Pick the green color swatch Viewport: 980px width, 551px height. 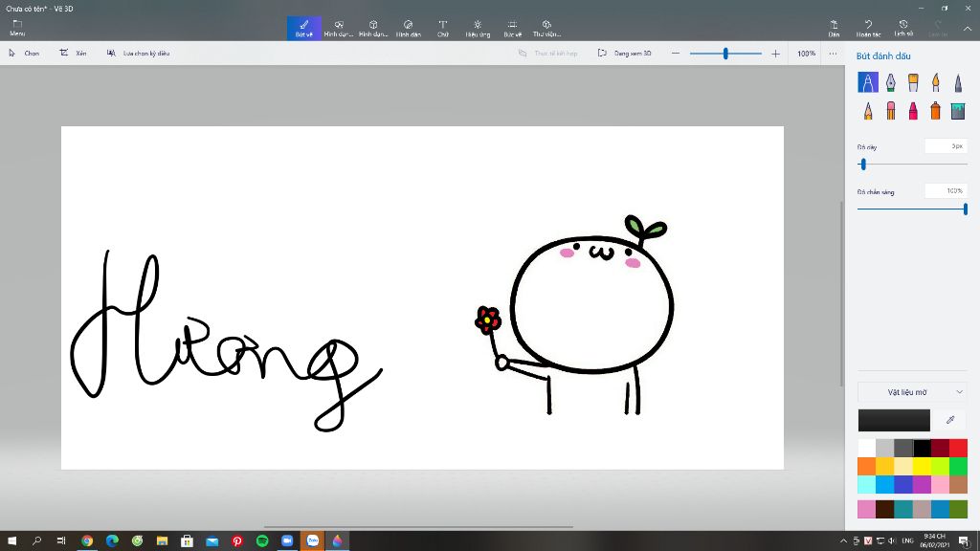tap(958, 466)
